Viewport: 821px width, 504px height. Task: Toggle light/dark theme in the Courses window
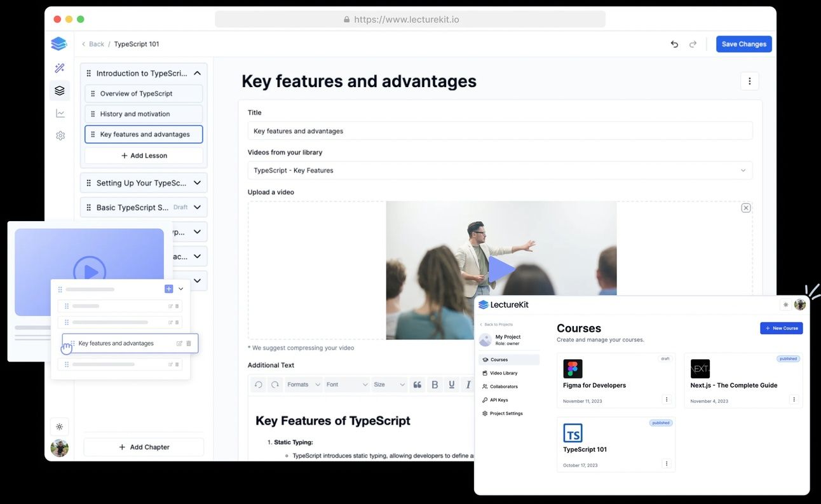pyautogui.click(x=786, y=305)
